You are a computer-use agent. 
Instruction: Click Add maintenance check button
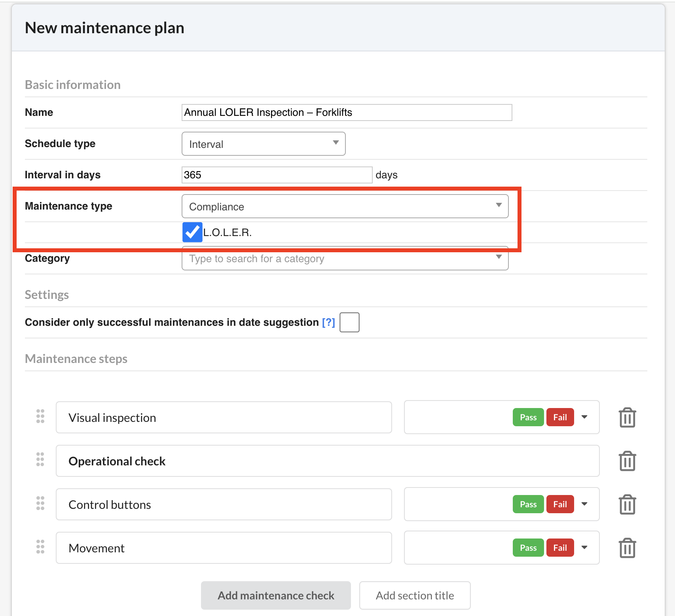276,595
